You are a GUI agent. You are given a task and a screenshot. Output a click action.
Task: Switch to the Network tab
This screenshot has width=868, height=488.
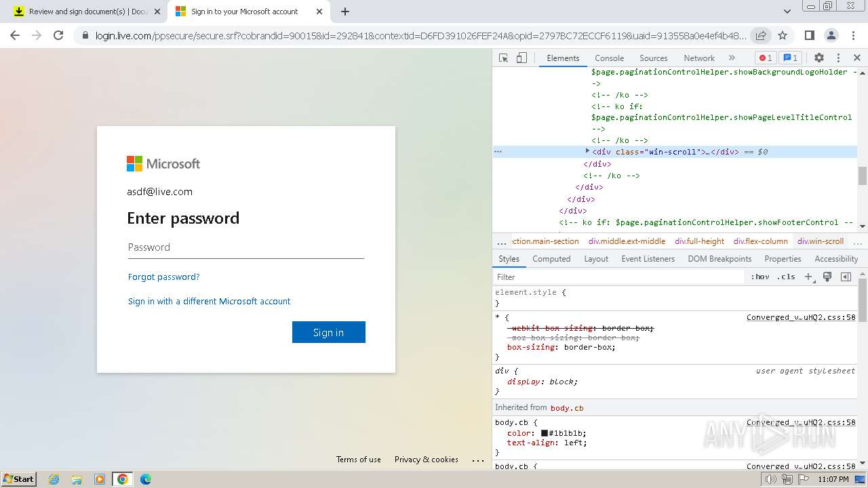pyautogui.click(x=699, y=58)
